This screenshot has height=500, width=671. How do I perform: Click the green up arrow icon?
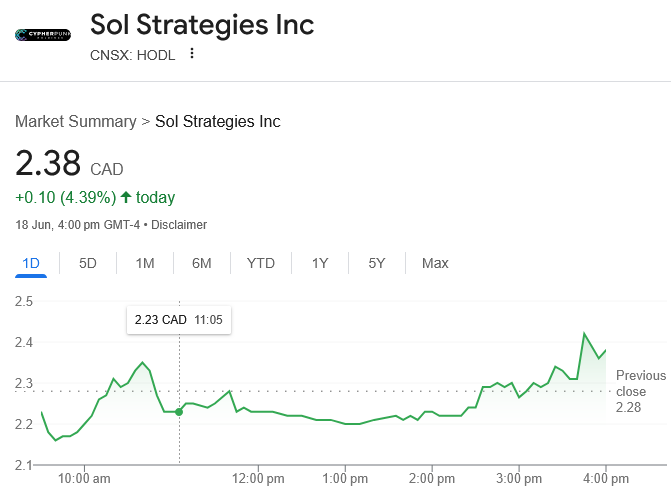(x=126, y=197)
